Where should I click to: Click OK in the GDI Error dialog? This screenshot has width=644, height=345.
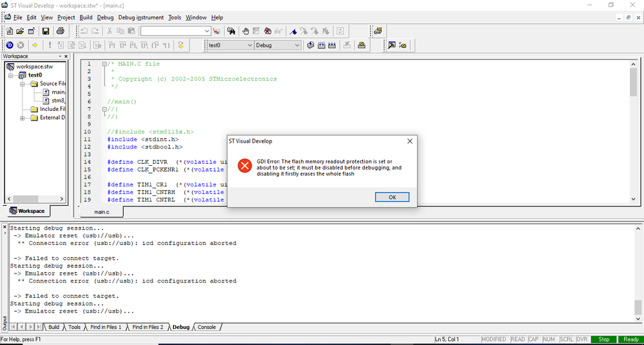point(392,197)
